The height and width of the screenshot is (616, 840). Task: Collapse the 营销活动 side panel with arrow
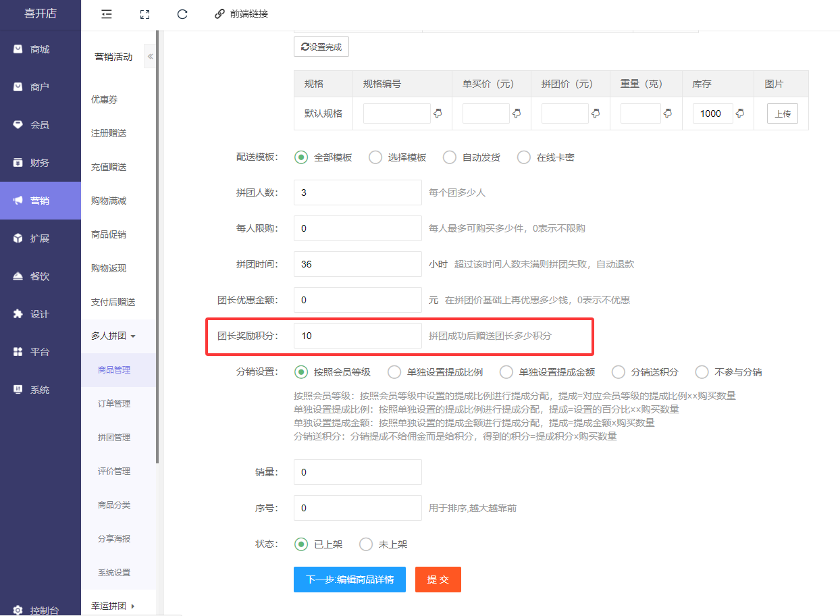pyautogui.click(x=150, y=56)
